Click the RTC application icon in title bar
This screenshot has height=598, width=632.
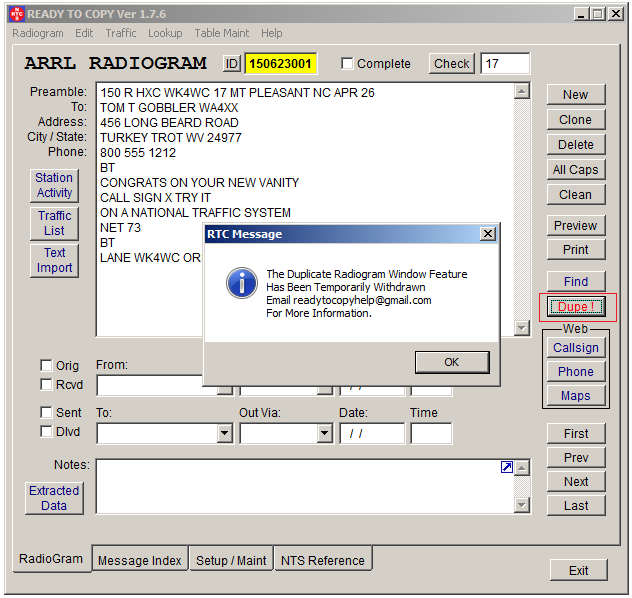click(x=17, y=14)
